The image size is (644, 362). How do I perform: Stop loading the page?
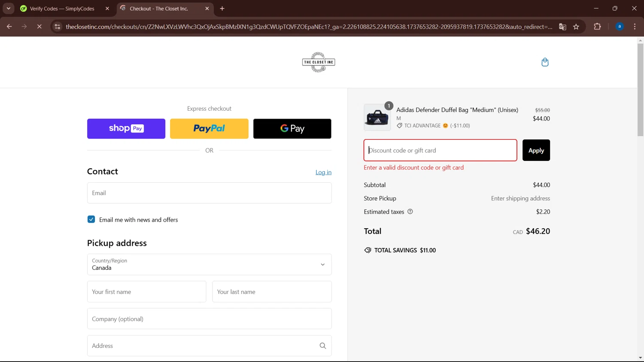click(x=39, y=27)
